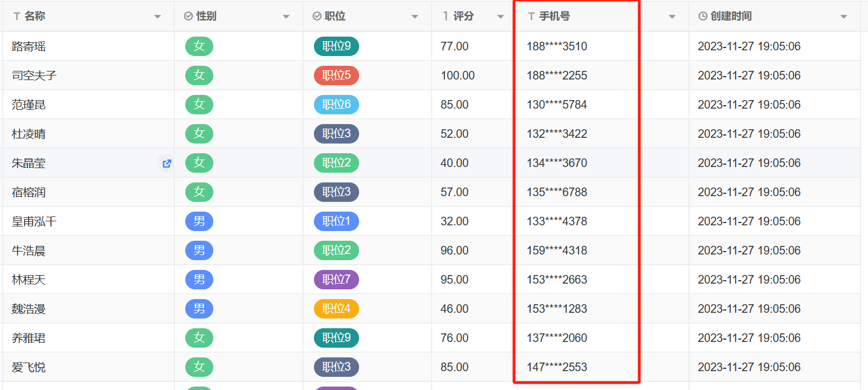Expand the 评分 column dropdown arrow

pyautogui.click(x=501, y=17)
